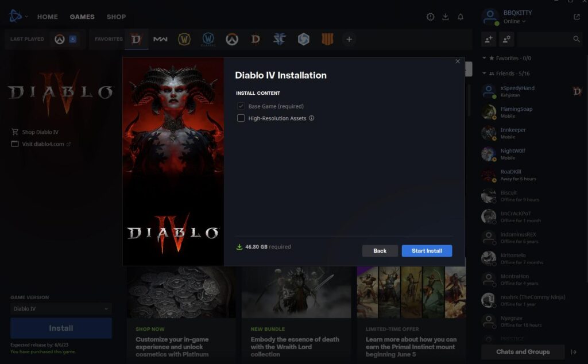Open Visit diablo4.com link
Viewport: 588px width, 364px height.
[x=42, y=144]
